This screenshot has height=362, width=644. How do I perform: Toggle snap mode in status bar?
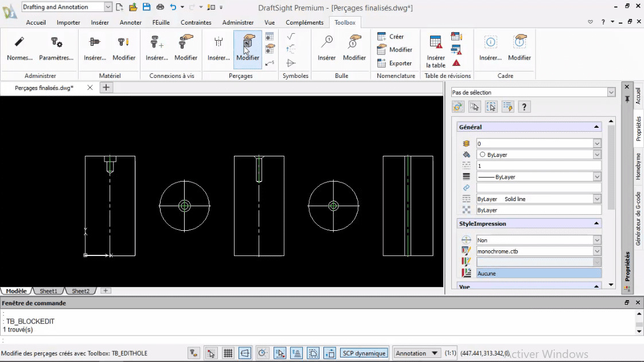(x=210, y=353)
